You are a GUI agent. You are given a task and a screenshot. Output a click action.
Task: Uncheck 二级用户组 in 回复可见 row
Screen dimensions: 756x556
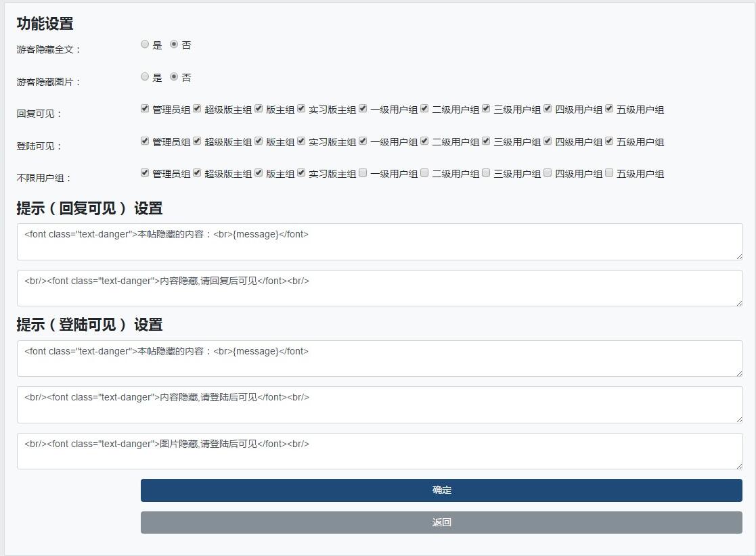[x=424, y=108]
